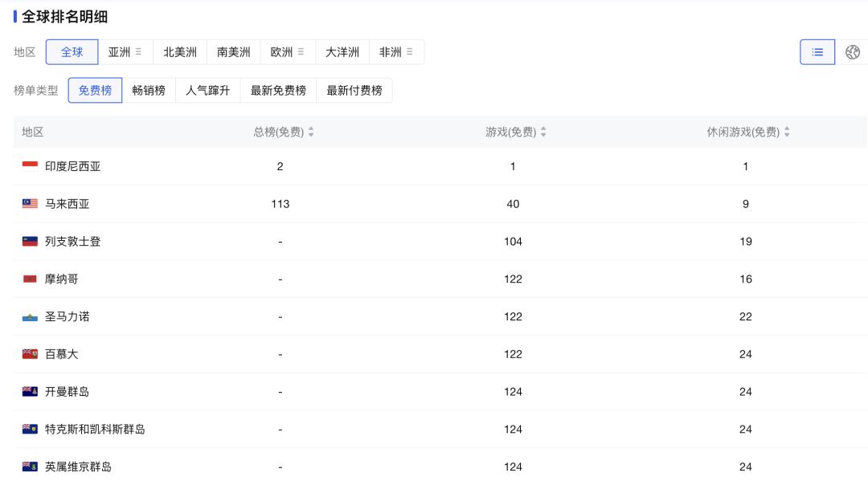Select 最新付费榜 chart type
Image resolution: width=868 pixels, height=481 pixels.
tap(354, 90)
